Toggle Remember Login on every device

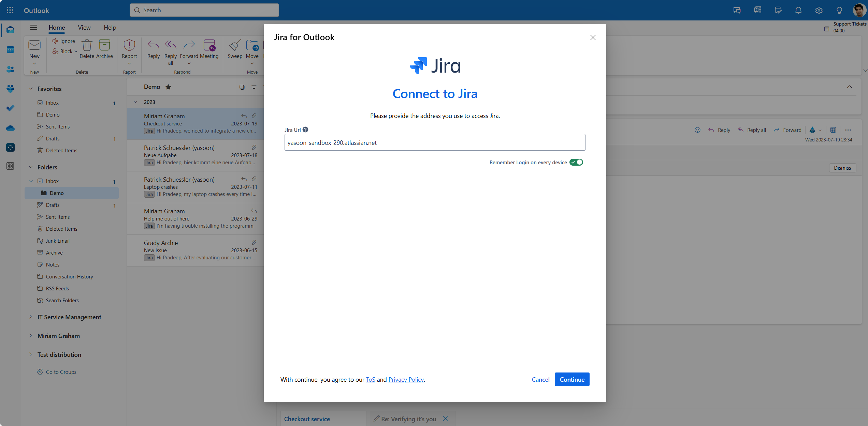tap(576, 162)
